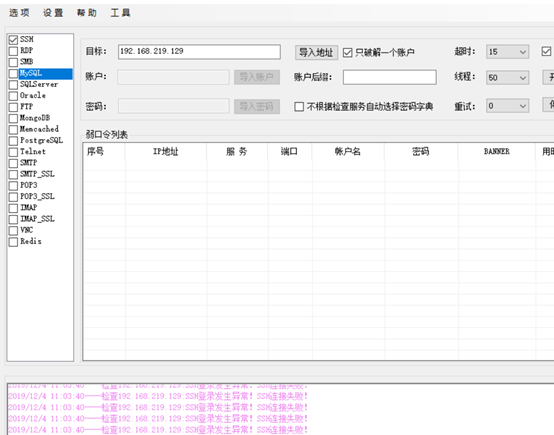
Task: Open the 设置 menu
Action: 53,13
